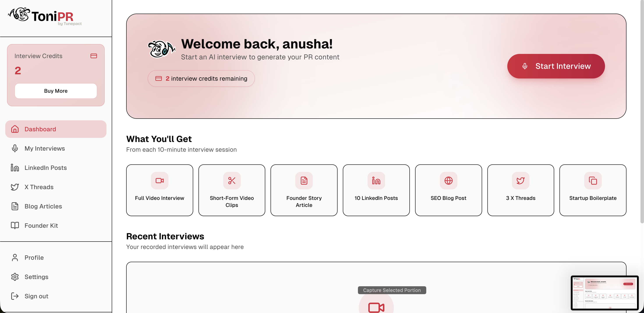Open Blog Articles page
This screenshot has height=313, width=644.
[56, 206]
